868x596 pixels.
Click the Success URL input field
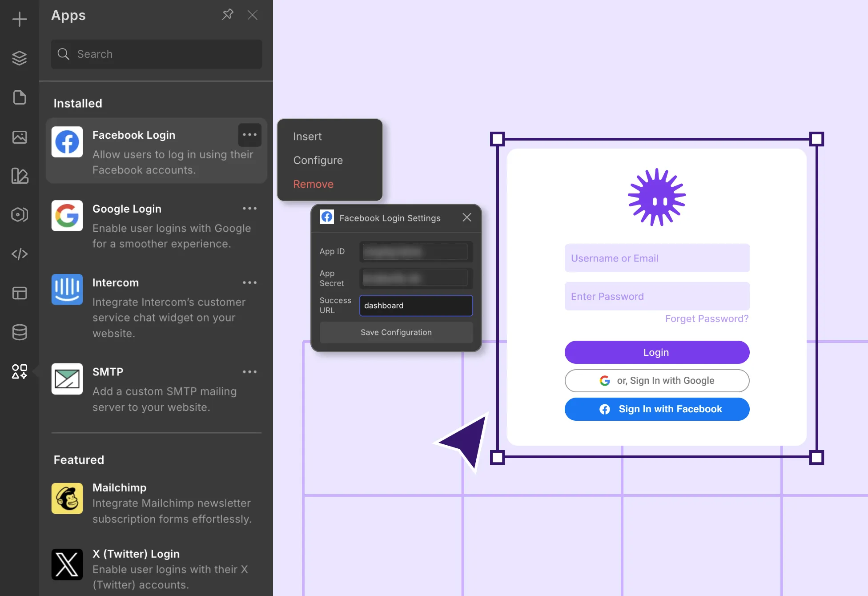click(x=416, y=306)
